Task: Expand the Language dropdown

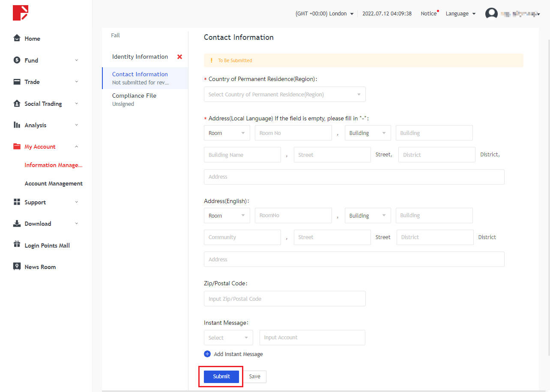Action: pyautogui.click(x=460, y=14)
